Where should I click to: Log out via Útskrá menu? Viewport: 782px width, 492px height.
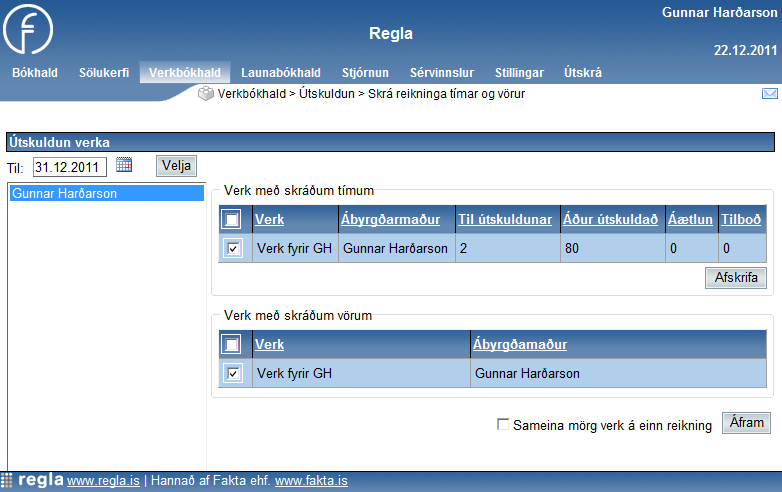pyautogui.click(x=583, y=73)
